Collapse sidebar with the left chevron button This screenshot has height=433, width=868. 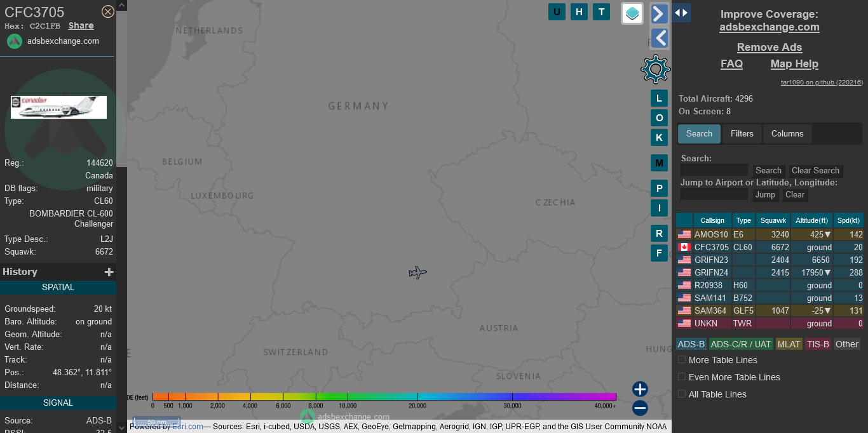click(x=660, y=38)
